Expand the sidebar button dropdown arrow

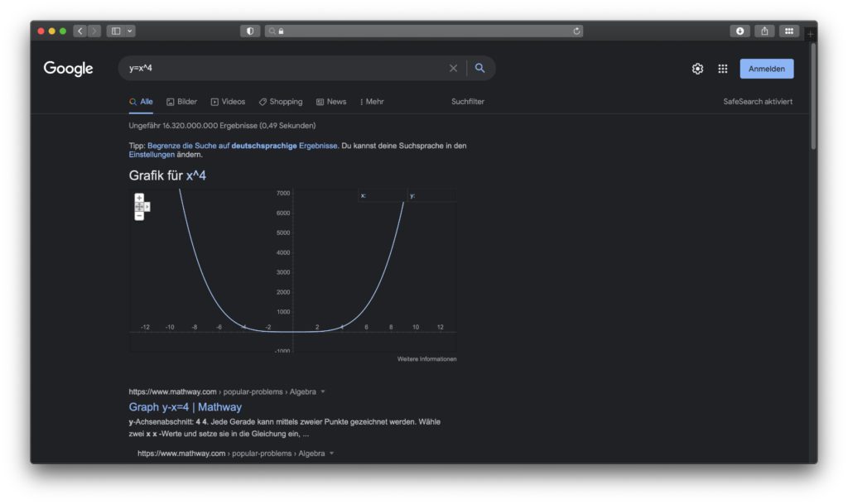point(130,31)
